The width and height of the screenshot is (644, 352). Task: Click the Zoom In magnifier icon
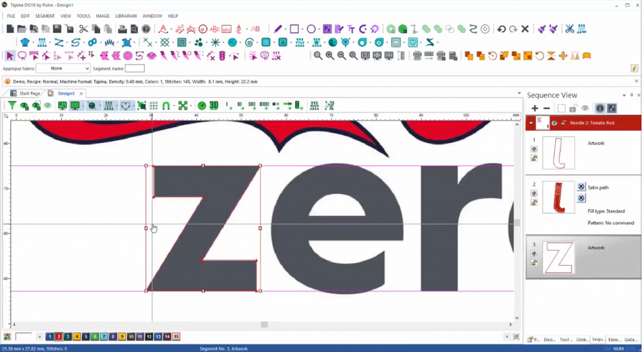click(330, 56)
